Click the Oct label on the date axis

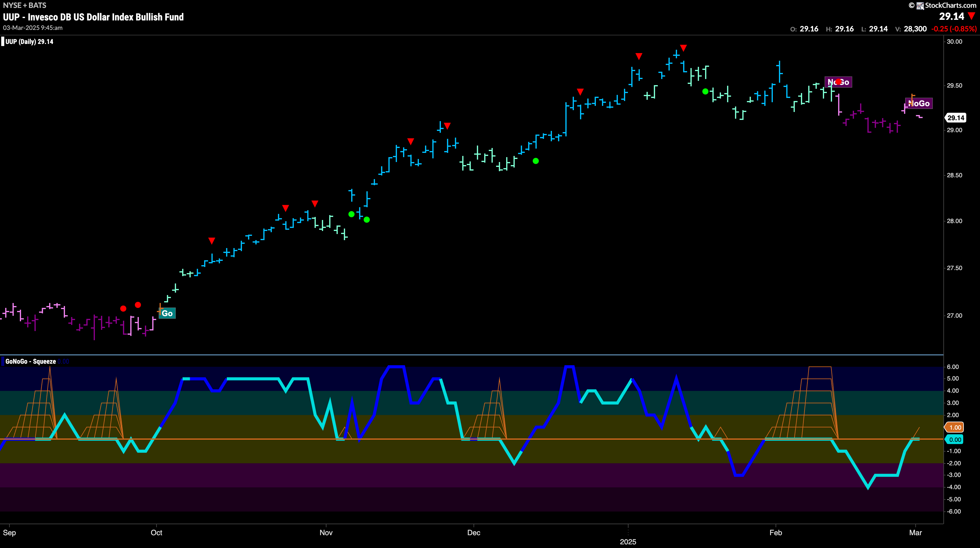pos(156,532)
